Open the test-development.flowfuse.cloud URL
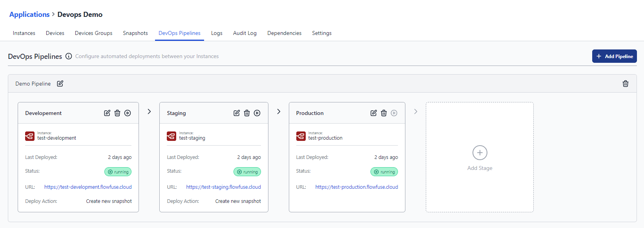 click(88, 187)
